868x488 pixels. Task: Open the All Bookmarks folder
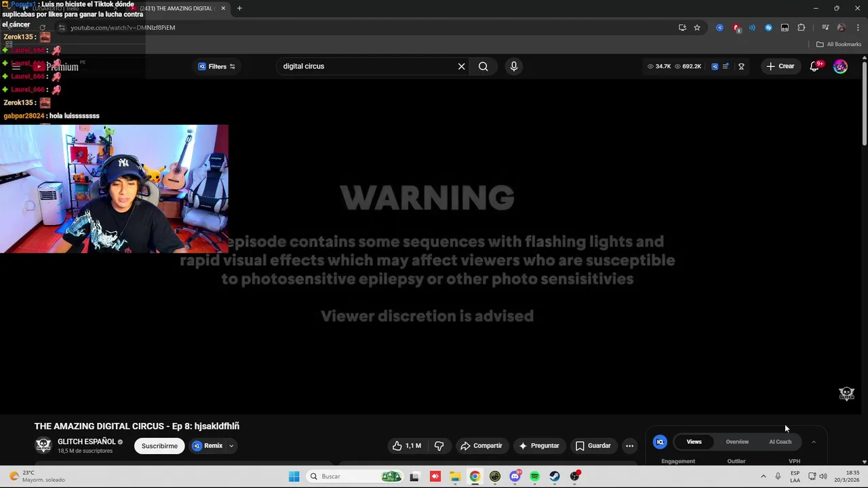pos(839,44)
